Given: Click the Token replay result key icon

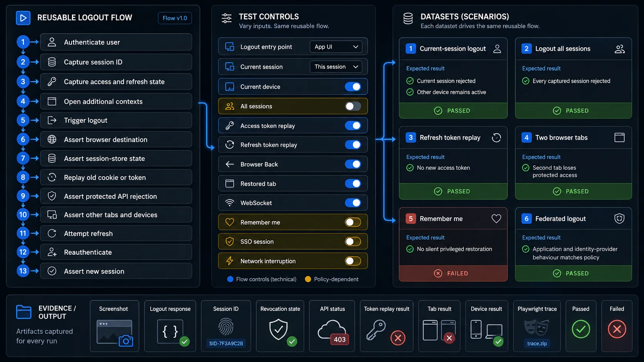Looking at the screenshot, I should [376, 330].
